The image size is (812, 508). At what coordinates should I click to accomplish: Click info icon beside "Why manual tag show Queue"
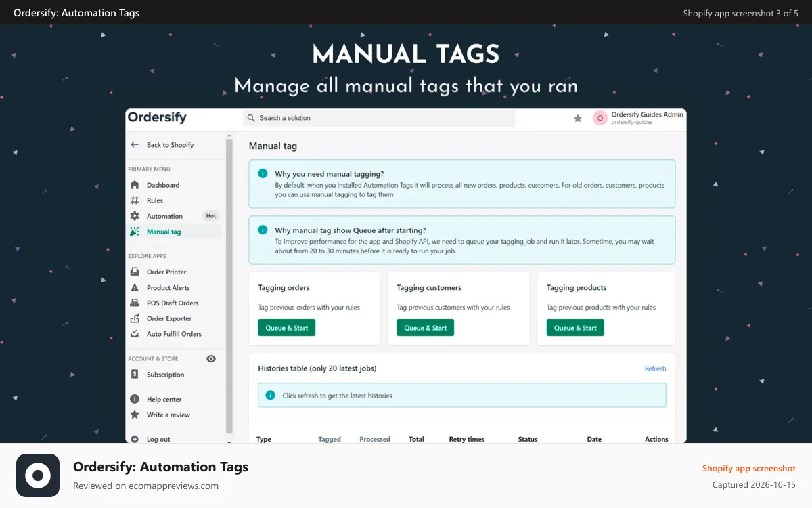263,230
